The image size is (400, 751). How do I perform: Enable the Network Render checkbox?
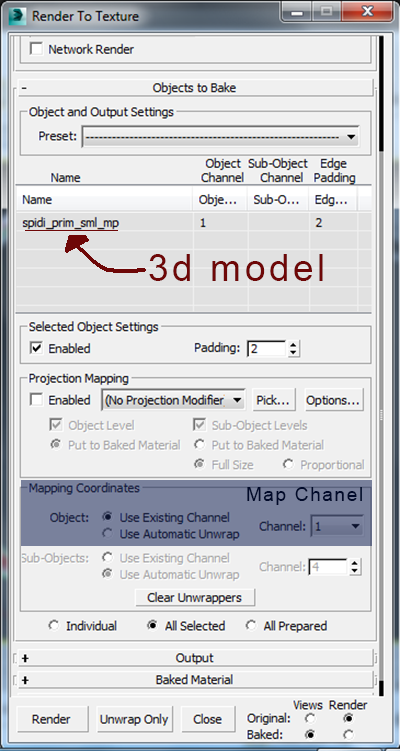pyautogui.click(x=36, y=49)
